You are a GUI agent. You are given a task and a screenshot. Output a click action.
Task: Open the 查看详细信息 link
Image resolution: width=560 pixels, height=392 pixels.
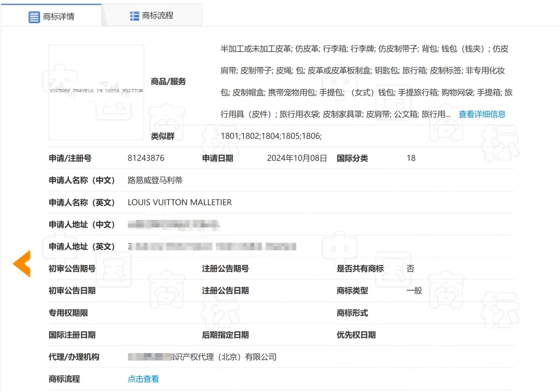(482, 114)
